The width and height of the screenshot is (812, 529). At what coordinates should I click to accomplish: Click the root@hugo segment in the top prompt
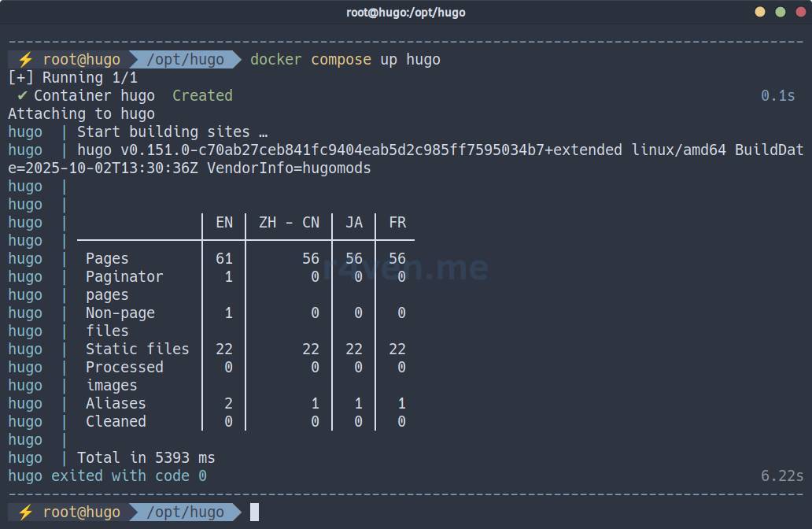click(82, 60)
